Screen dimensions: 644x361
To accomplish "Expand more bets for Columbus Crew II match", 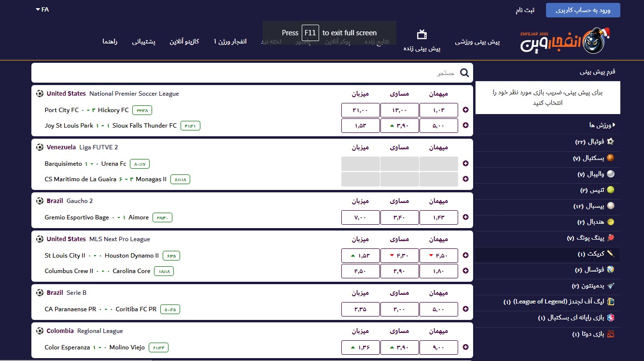I will click(x=465, y=271).
